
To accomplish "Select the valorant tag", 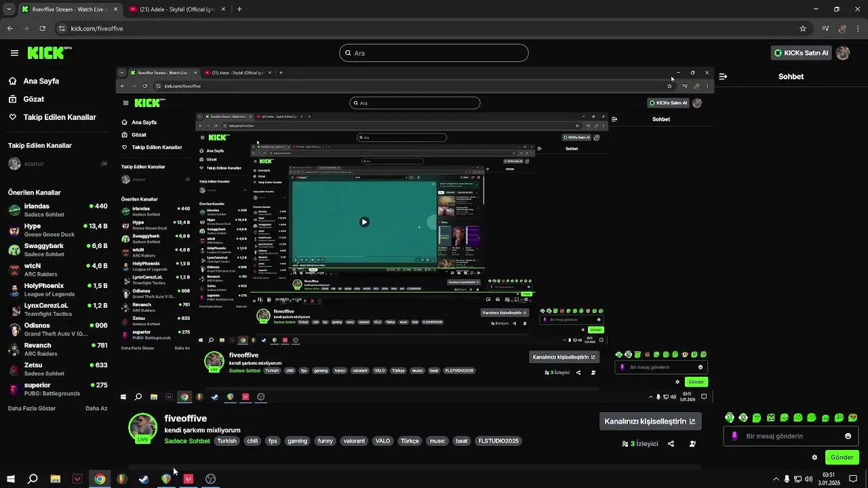I will tap(354, 441).
